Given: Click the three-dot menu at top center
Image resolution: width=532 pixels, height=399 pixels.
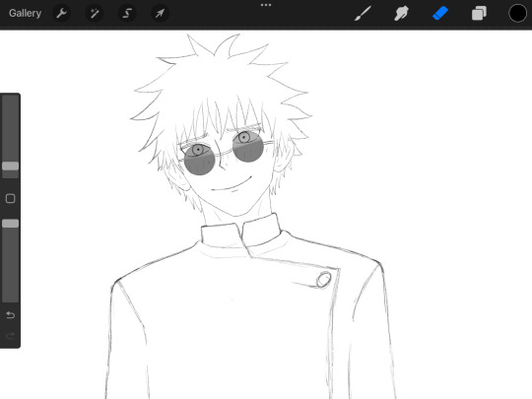Looking at the screenshot, I should click(266, 5).
